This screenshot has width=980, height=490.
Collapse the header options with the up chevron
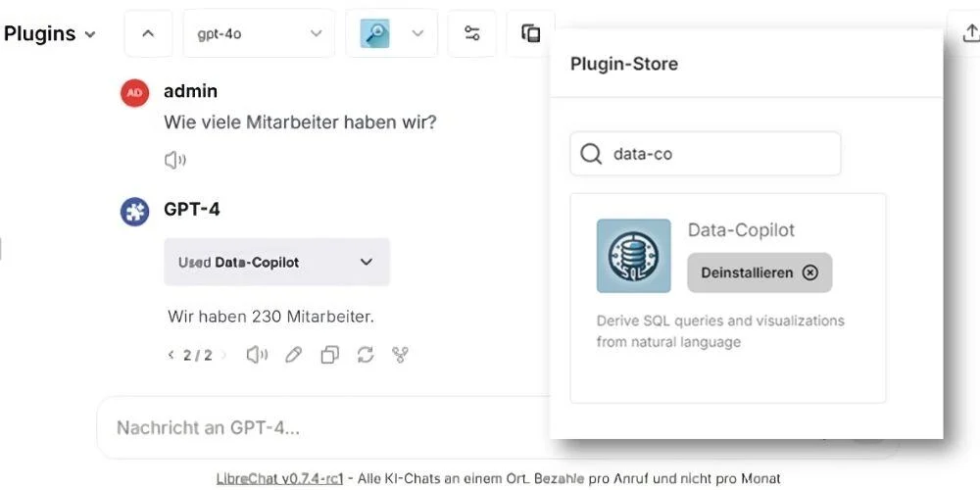tap(148, 33)
